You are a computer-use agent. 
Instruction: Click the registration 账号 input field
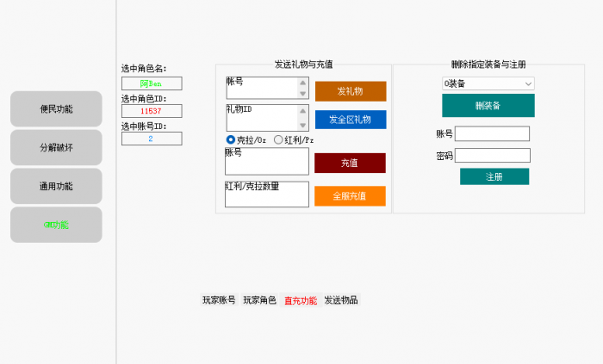[492, 133]
